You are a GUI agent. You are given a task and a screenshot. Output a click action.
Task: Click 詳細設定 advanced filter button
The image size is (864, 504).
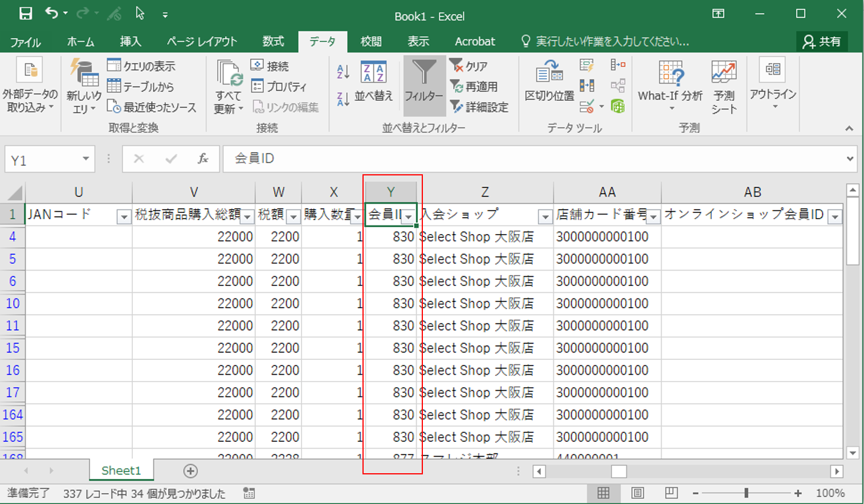tap(479, 107)
